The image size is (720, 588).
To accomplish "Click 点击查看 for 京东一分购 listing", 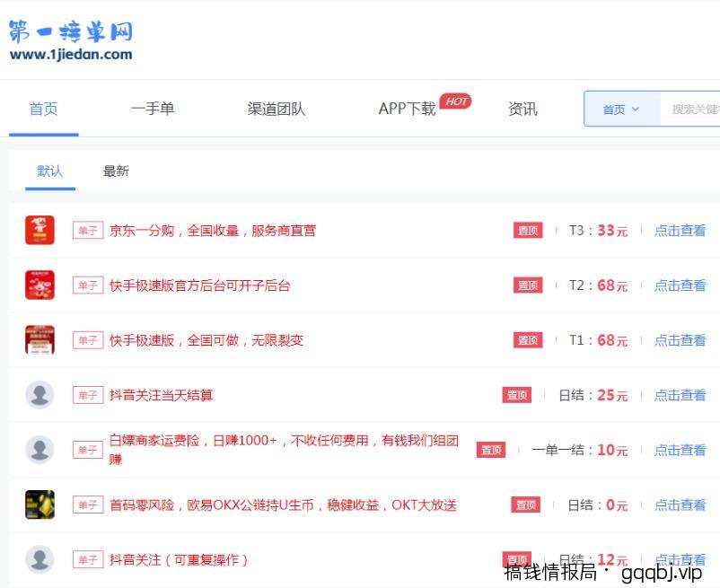I will 680,230.
